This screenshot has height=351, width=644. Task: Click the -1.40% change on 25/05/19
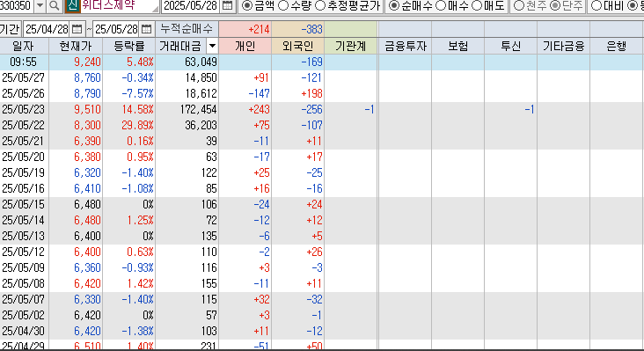(x=137, y=172)
